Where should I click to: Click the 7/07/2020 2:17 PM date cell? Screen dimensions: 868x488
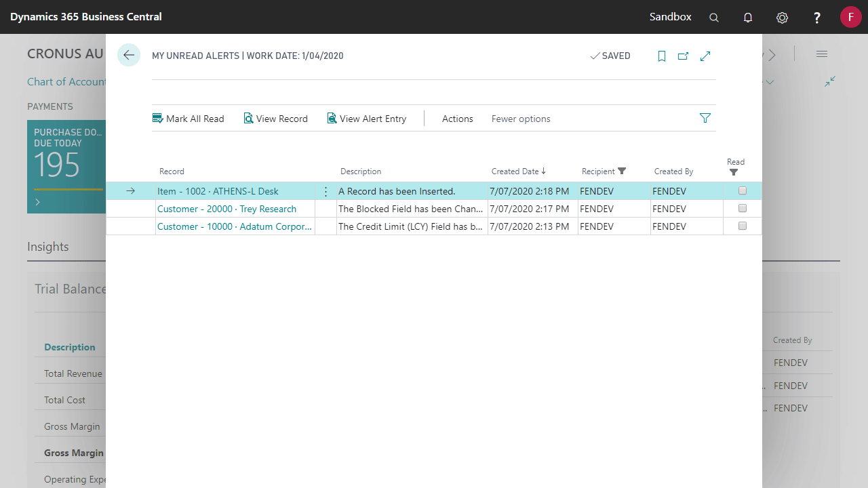coord(532,209)
